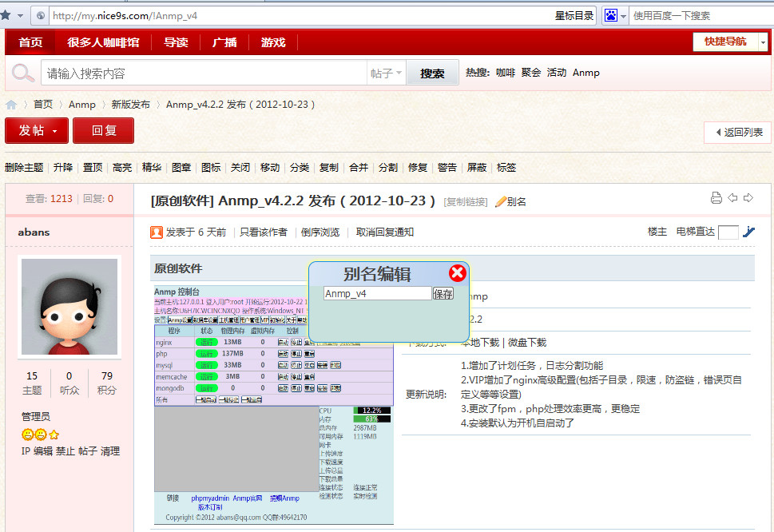The width and height of the screenshot is (774, 532).
Task: Click the pencil 别名 edit icon
Action: pyautogui.click(x=501, y=202)
